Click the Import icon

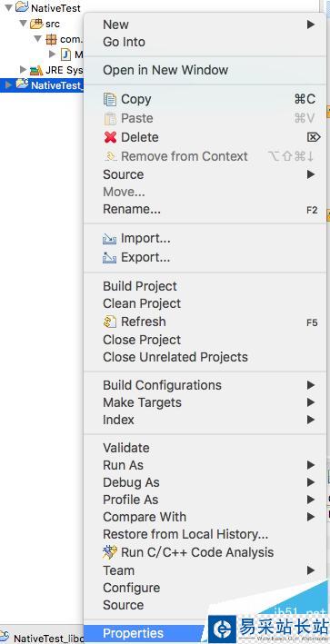click(x=110, y=239)
